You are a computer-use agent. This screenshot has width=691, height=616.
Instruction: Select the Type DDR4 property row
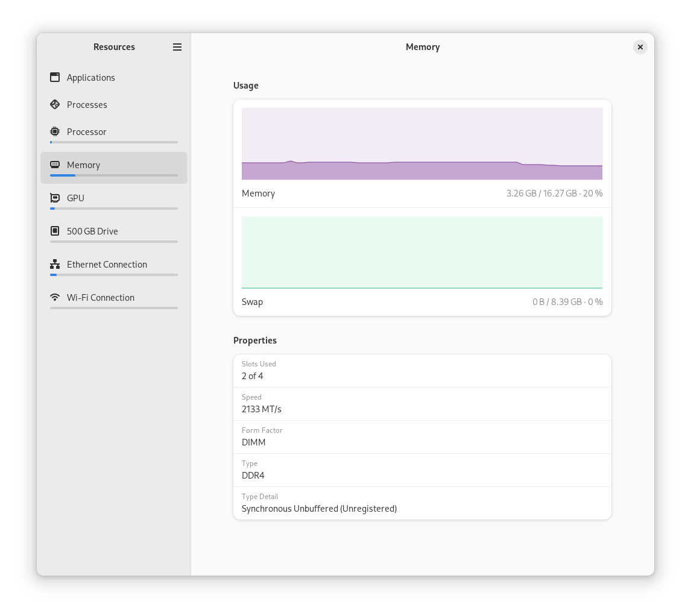pyautogui.click(x=422, y=470)
